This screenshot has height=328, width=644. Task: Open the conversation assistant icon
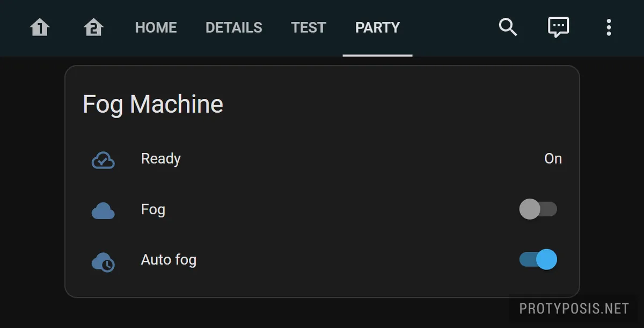[x=558, y=27]
